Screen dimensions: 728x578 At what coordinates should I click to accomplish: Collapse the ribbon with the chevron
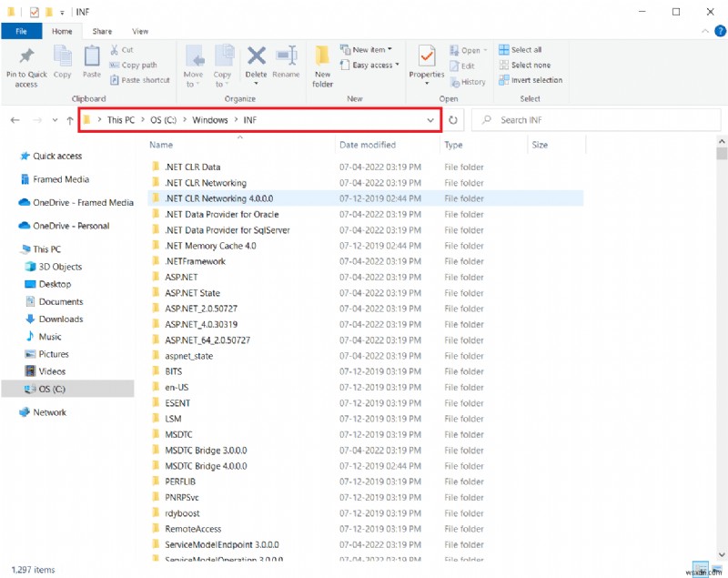click(x=704, y=31)
